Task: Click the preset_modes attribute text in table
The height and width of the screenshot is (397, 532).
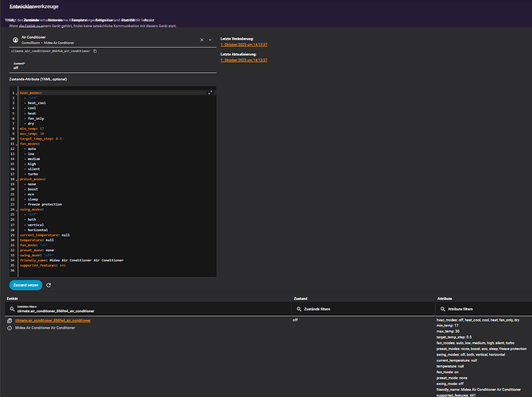Action: pos(481,349)
